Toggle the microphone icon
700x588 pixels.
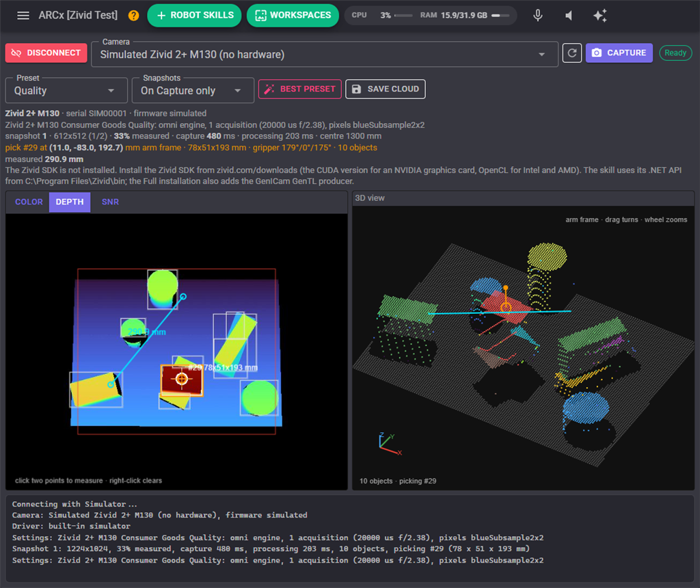coord(538,16)
